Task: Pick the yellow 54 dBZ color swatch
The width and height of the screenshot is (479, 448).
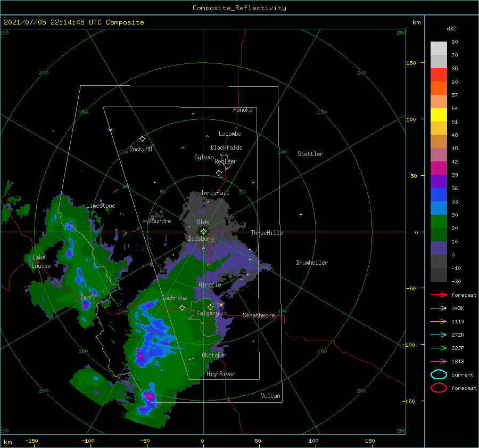Action: 439,115
